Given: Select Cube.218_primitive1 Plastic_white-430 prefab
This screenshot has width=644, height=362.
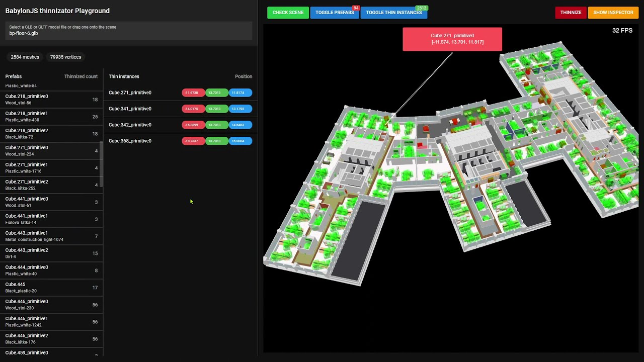Looking at the screenshot, I should tap(51, 117).
